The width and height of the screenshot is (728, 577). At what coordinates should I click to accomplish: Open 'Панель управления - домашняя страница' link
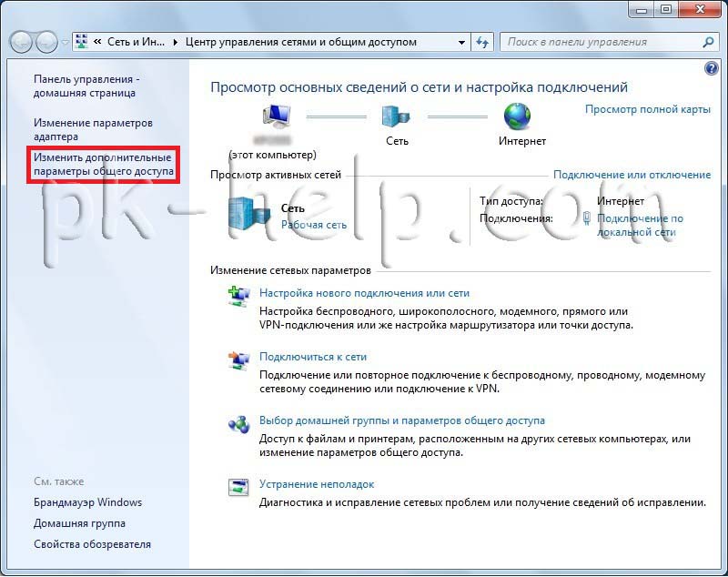tap(86, 86)
